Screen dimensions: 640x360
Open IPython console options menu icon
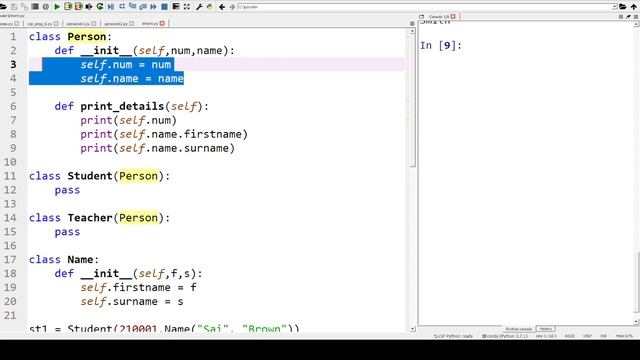pos(636,17)
